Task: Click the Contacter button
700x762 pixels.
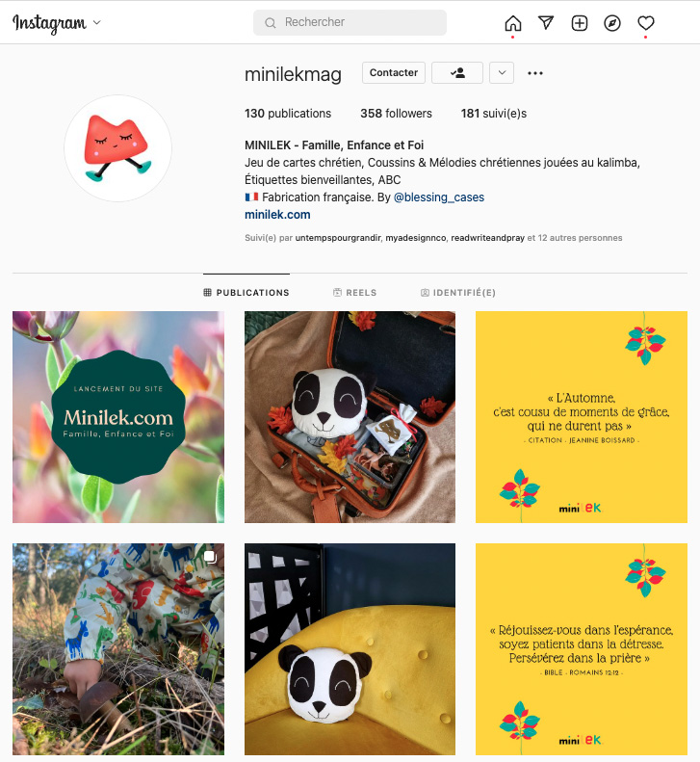Action: (394, 73)
